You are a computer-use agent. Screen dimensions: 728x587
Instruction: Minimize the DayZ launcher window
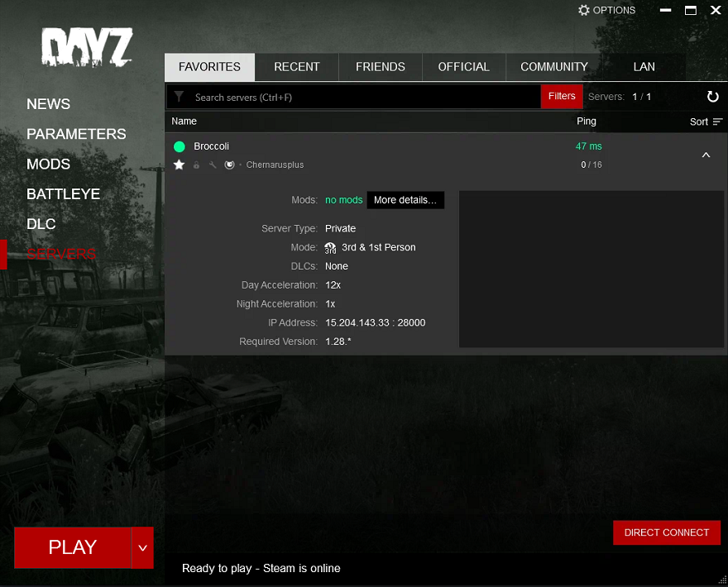pos(665,10)
